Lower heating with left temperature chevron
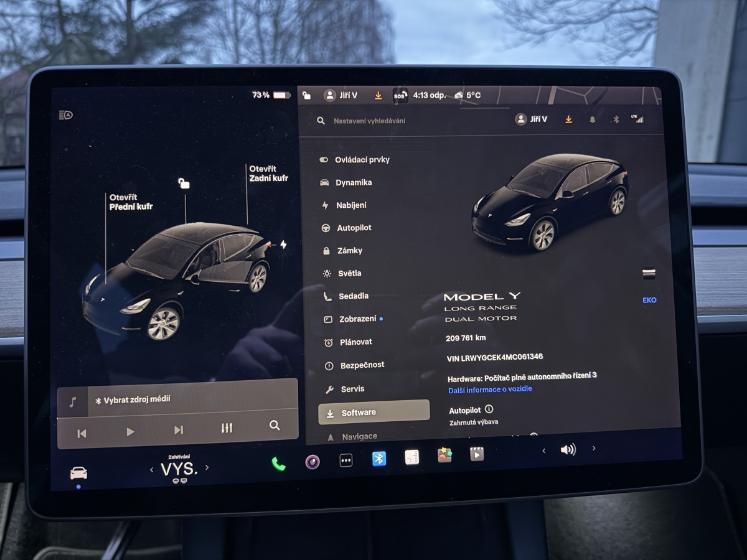This screenshot has height=560, width=747. 152,469
